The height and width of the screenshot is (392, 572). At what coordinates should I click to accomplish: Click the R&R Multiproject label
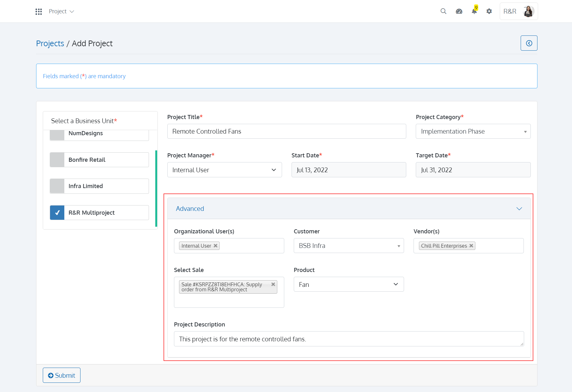click(92, 213)
